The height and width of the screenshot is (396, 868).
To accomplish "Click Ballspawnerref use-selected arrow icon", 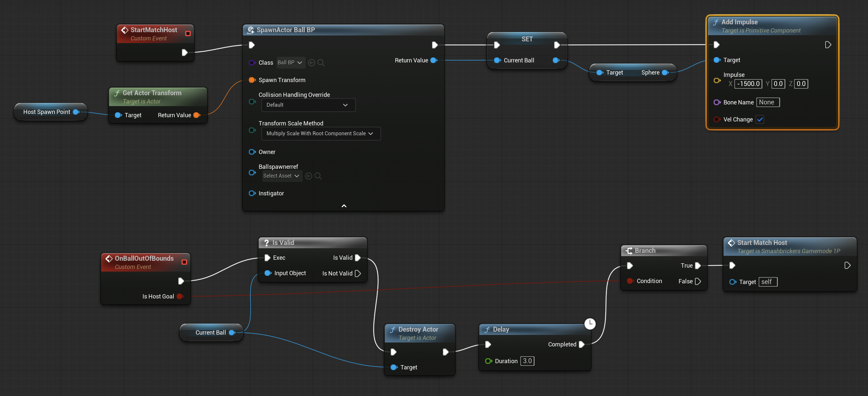I will (x=308, y=176).
